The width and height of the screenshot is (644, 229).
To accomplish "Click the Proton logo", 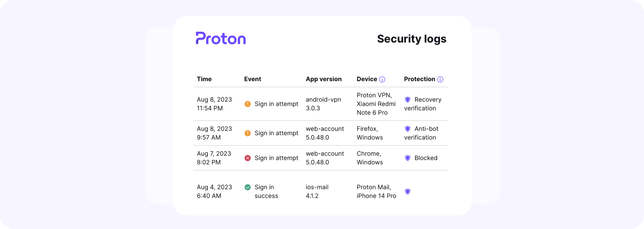I will click(x=221, y=38).
